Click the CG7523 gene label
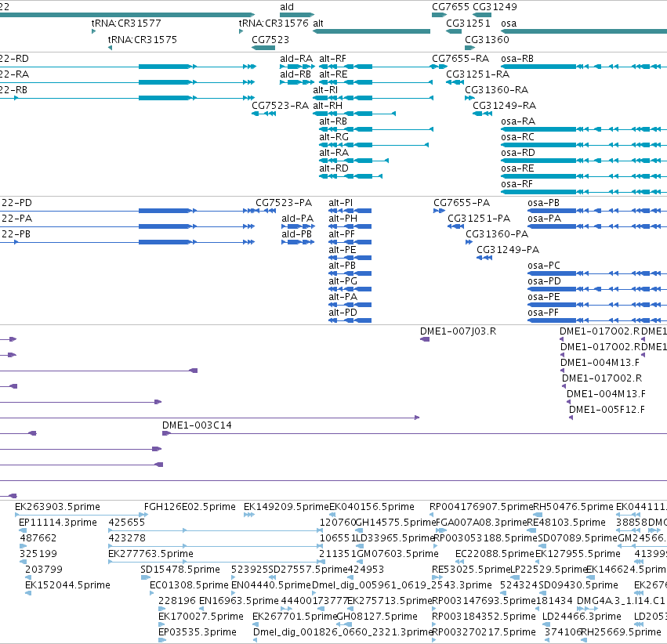 pyautogui.click(x=270, y=39)
